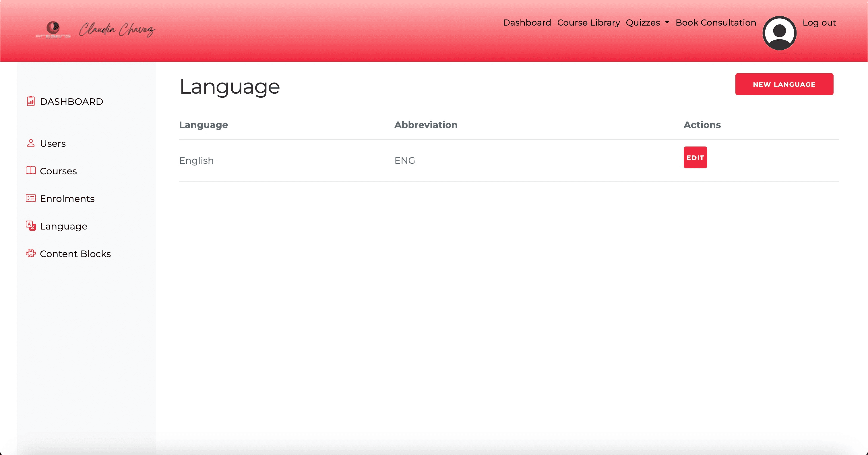Open the user profile avatar
The height and width of the screenshot is (455, 868).
point(779,33)
